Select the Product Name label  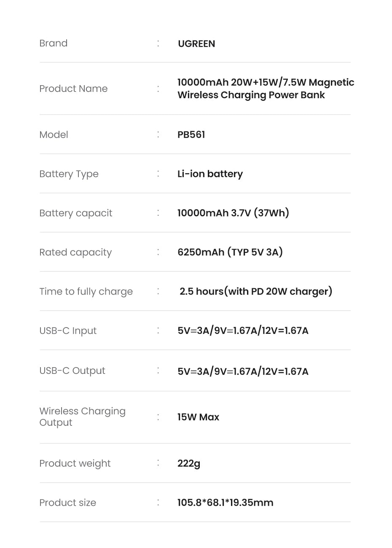point(73,89)
